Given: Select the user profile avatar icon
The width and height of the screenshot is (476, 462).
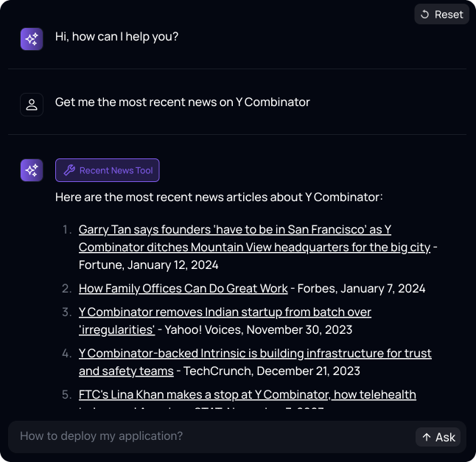Looking at the screenshot, I should click(32, 105).
